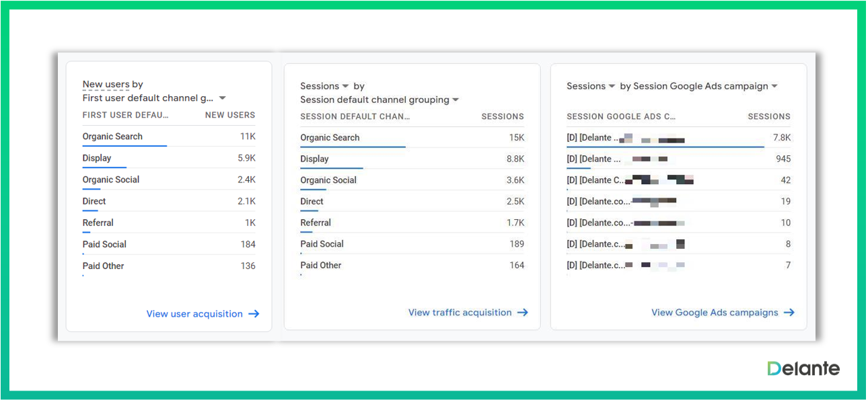Select Direct row in New users card

point(169,201)
